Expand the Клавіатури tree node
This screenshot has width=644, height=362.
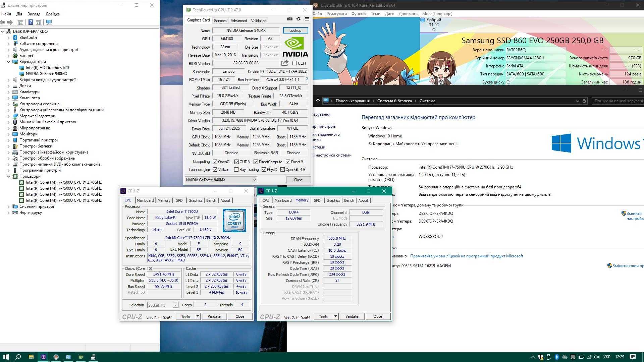pos(8,92)
